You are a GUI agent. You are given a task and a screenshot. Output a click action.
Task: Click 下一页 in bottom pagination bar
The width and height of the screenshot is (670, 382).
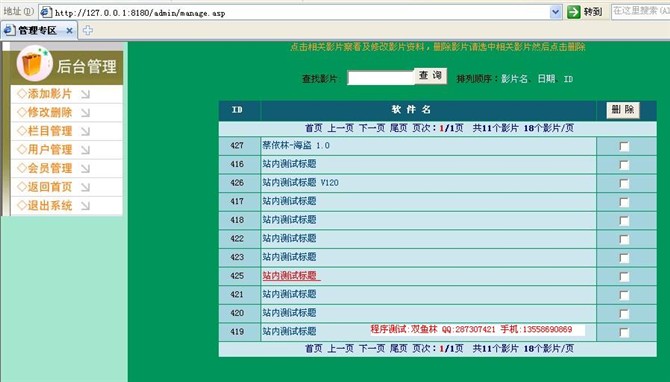pos(372,349)
